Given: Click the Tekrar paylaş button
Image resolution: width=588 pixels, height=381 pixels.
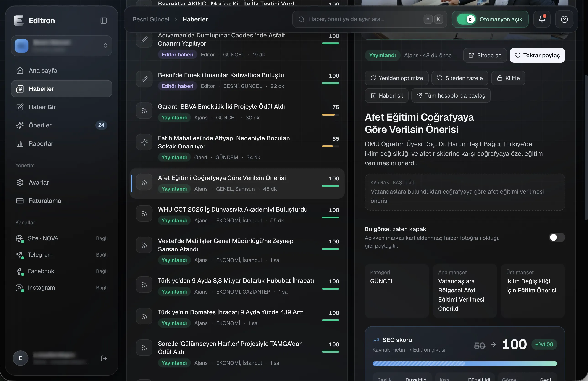Looking at the screenshot, I should (x=537, y=55).
